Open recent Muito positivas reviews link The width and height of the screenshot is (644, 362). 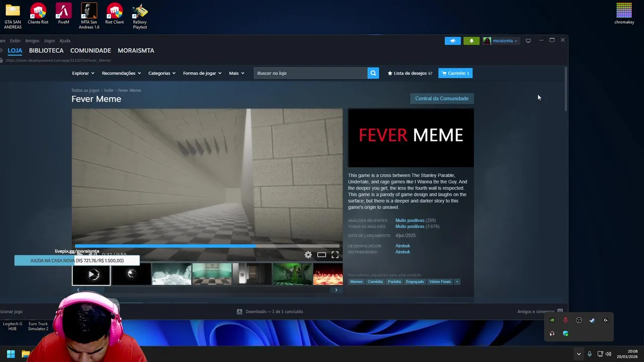pyautogui.click(x=410, y=220)
